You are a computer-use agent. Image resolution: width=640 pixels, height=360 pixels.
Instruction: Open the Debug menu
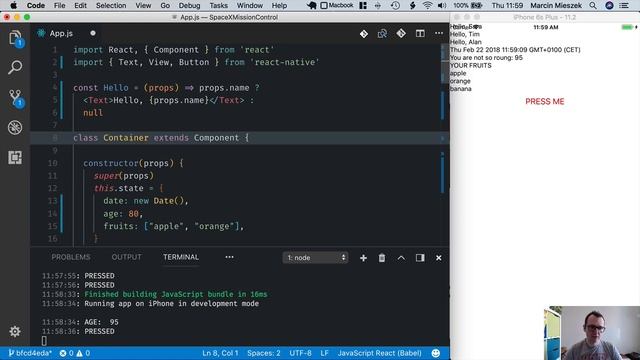click(x=189, y=5)
